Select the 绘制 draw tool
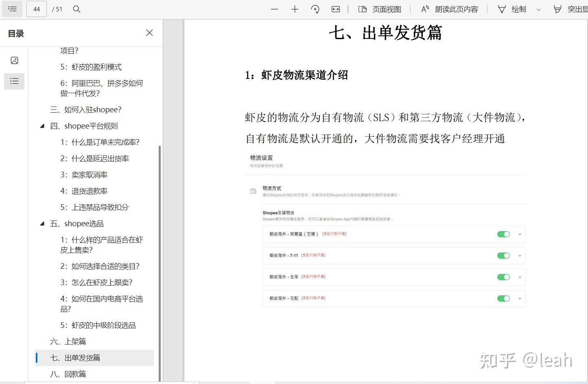 pos(512,9)
